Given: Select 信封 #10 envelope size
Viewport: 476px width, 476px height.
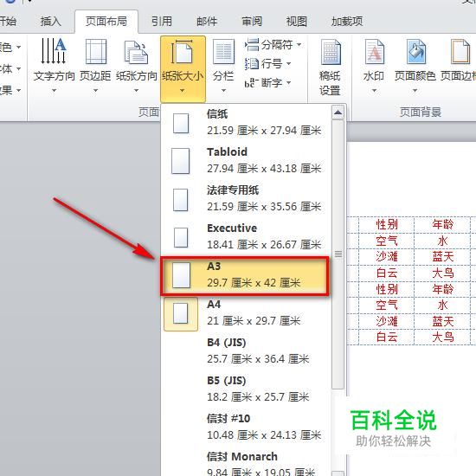Looking at the screenshot, I should point(246,427).
